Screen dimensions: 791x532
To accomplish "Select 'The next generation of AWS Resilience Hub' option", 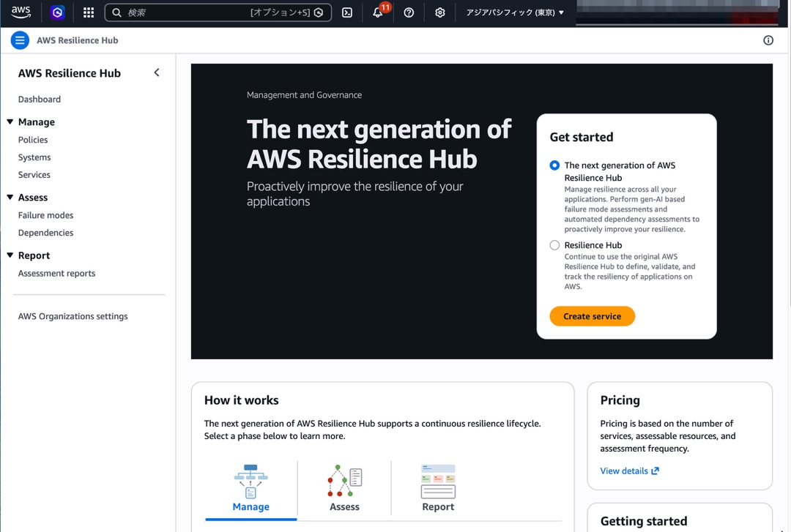I will tap(554, 165).
